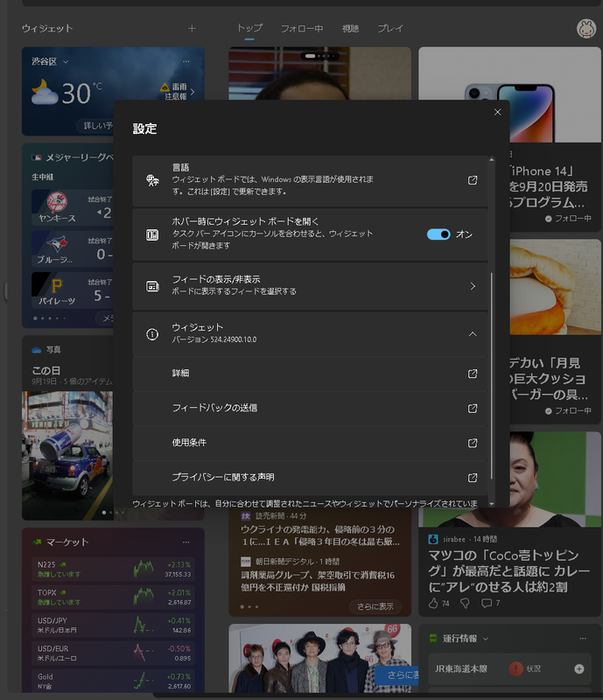Click scroll down arrow in settings list
Viewport: 603px width, 700px height.
[x=491, y=504]
